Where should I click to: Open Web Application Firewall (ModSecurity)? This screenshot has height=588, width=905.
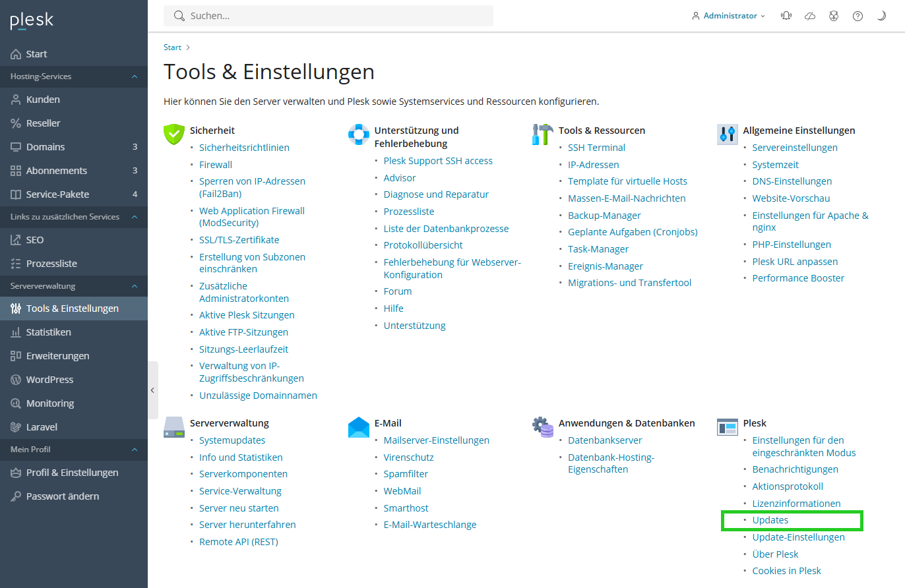click(252, 217)
